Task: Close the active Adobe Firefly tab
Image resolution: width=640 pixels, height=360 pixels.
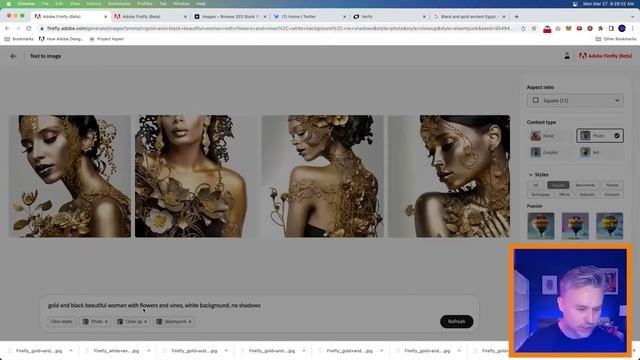Action: 105,17
